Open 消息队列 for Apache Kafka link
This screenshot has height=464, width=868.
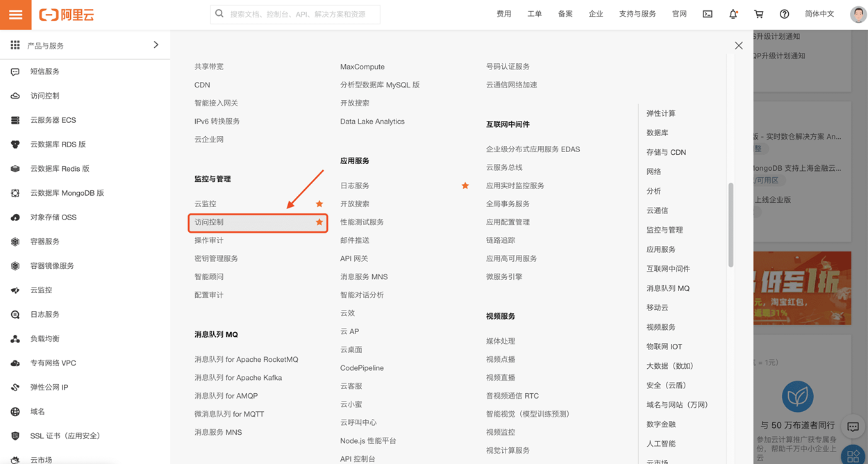(238, 378)
